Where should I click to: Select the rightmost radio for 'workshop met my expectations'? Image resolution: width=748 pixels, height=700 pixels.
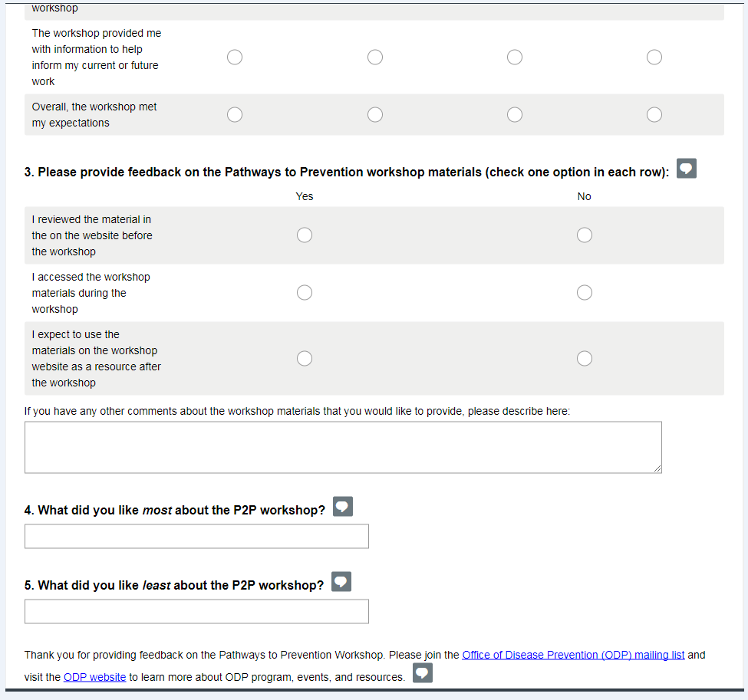pos(654,114)
